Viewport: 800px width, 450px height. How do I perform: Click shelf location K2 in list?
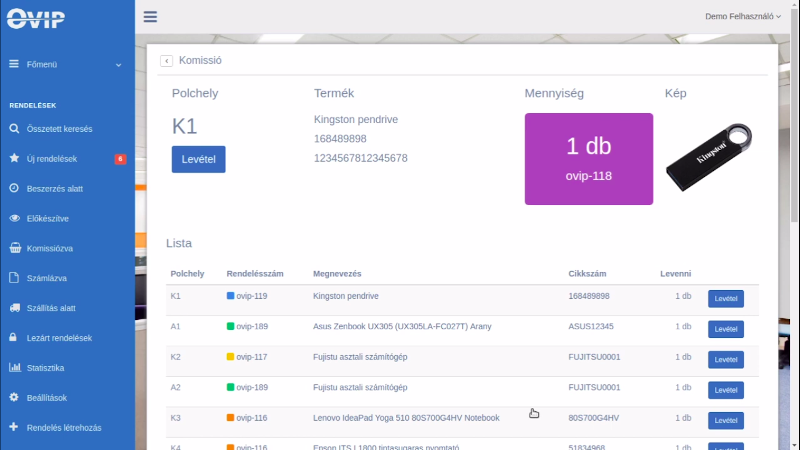[x=176, y=357]
